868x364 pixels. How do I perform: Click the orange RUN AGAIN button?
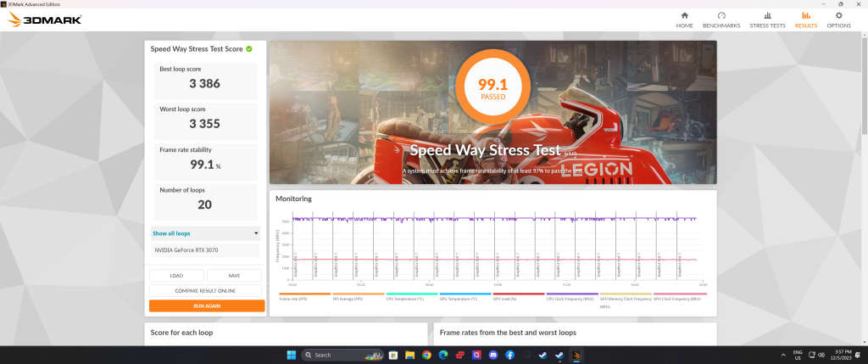(x=207, y=305)
